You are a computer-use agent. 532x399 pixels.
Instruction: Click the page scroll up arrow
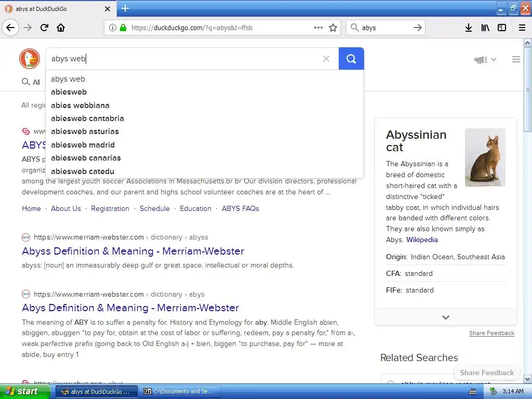pos(527,43)
